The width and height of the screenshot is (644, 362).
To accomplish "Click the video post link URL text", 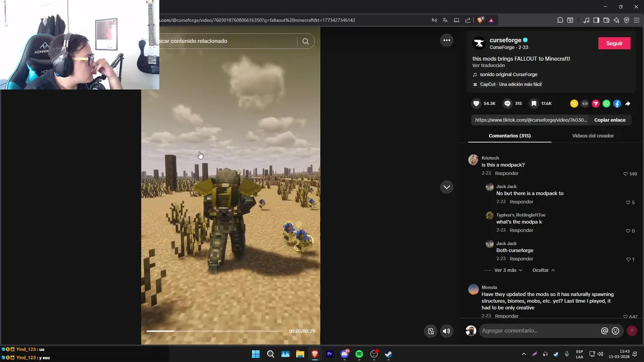I will pos(531,120).
